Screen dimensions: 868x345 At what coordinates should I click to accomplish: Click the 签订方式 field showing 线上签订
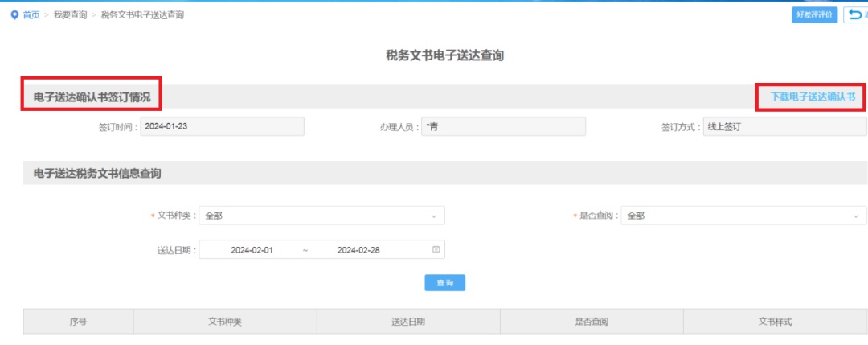click(x=784, y=126)
